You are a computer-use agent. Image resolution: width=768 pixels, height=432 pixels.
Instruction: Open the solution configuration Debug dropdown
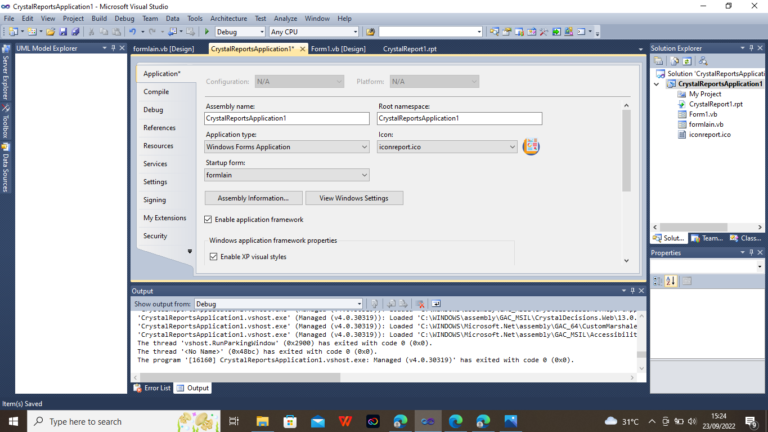click(x=240, y=32)
